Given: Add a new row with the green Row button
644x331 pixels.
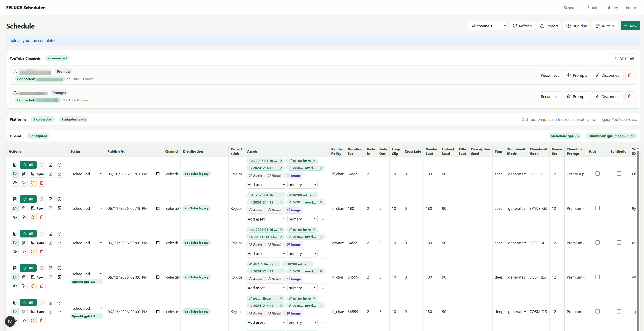Looking at the screenshot, I should click(630, 26).
